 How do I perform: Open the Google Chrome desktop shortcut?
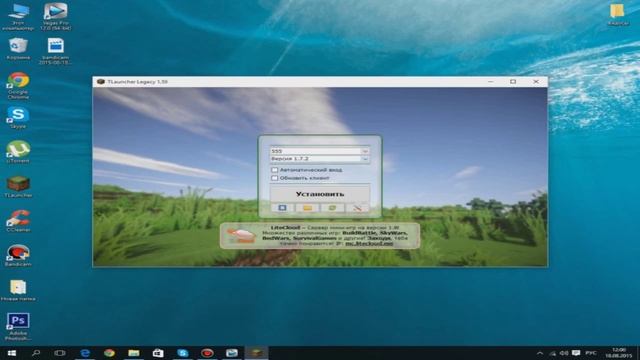point(18,85)
